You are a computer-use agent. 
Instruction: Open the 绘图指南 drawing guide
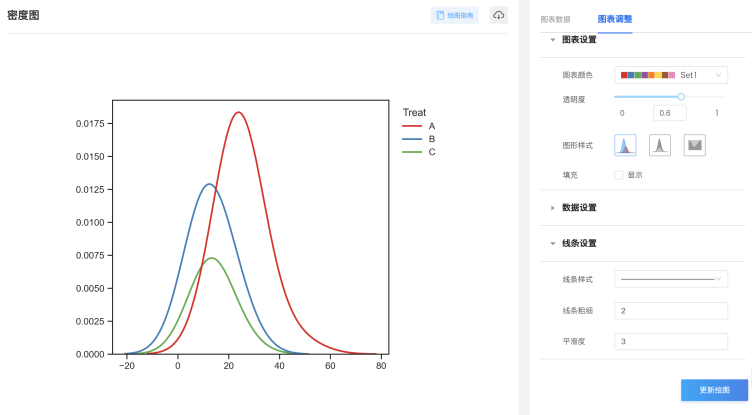pos(455,15)
